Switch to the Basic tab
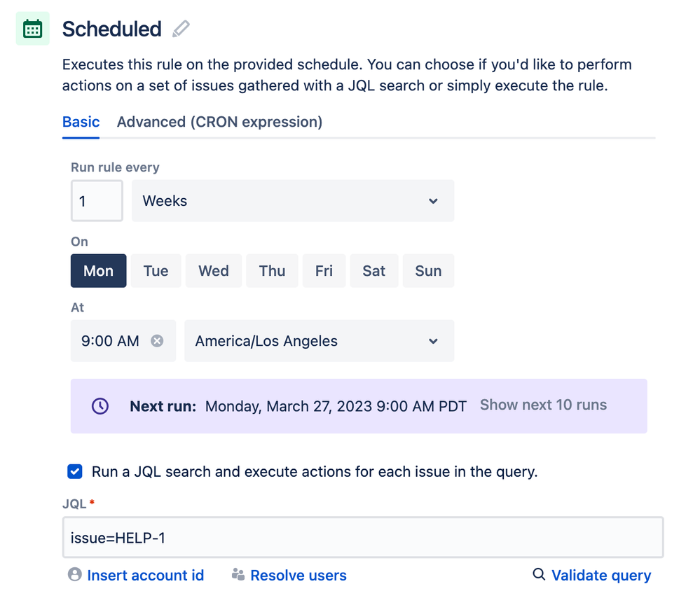The height and width of the screenshot is (591, 700). coord(81,122)
